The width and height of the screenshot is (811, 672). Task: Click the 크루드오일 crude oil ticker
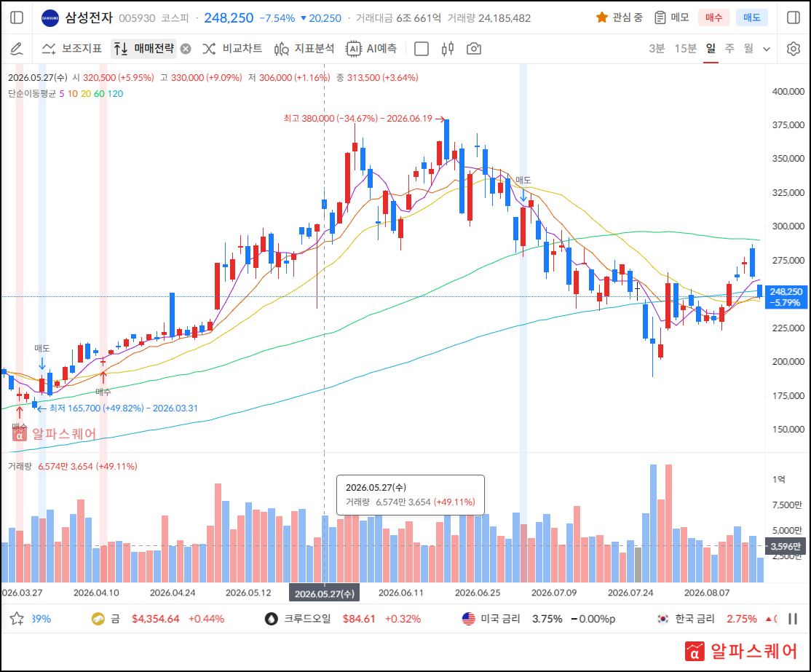click(343, 619)
